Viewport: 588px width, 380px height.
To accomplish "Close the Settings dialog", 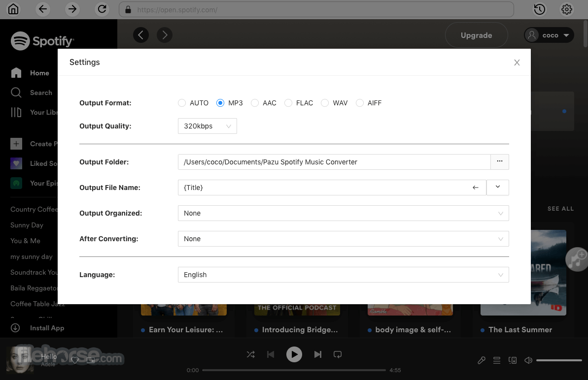I will point(517,63).
